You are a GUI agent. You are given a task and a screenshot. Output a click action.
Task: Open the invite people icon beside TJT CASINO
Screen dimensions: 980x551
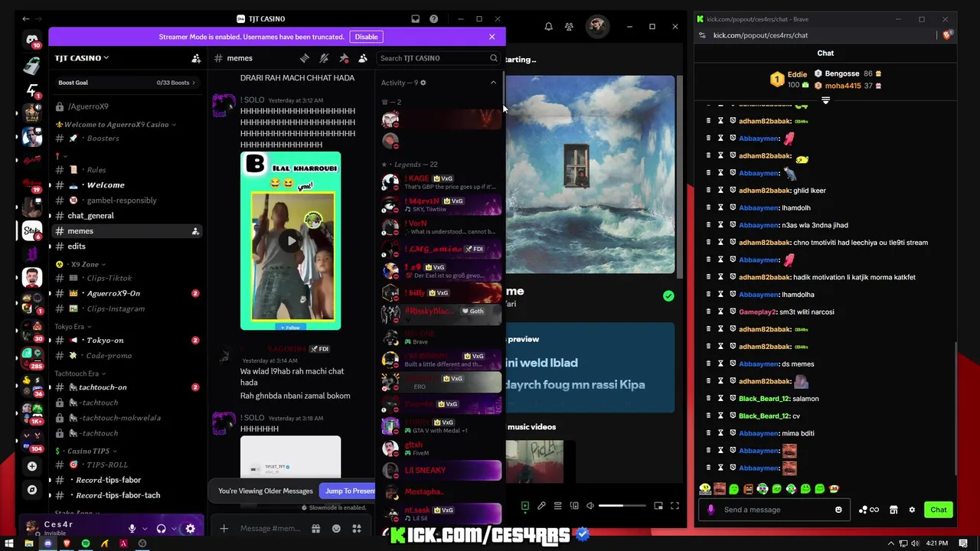pos(196,58)
